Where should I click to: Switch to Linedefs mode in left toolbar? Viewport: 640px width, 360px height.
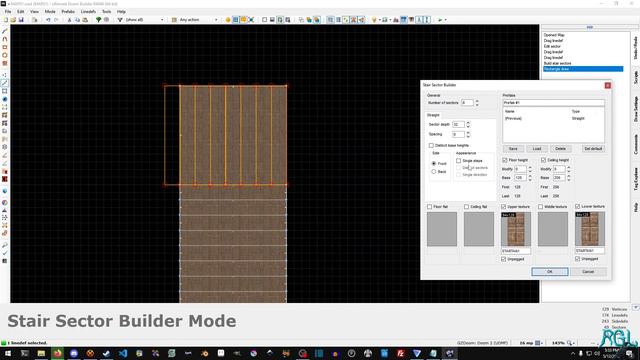(5, 83)
